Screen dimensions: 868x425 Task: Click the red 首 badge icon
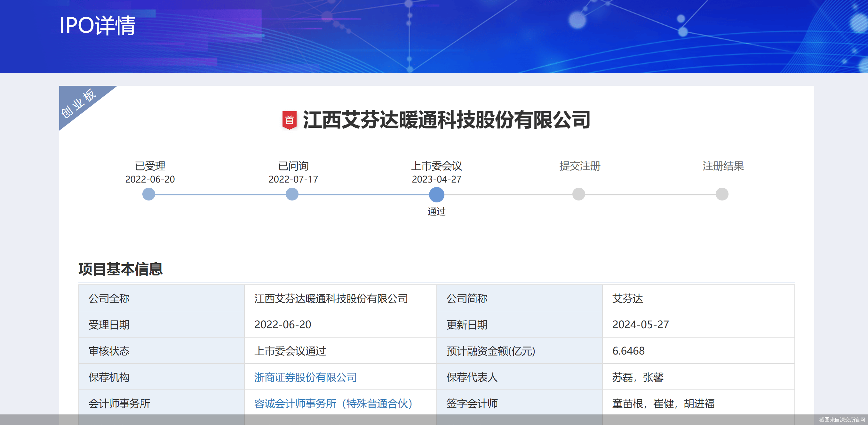pos(289,120)
